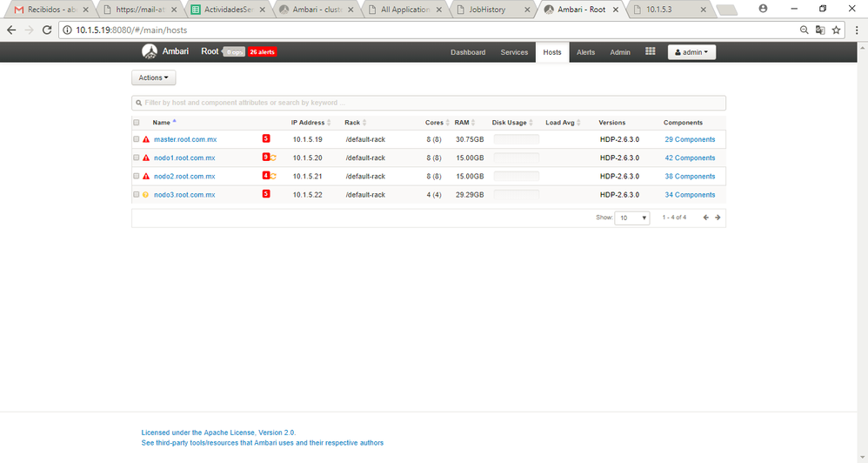
Task: Go to the next page arrow in the pager
Action: point(718,218)
